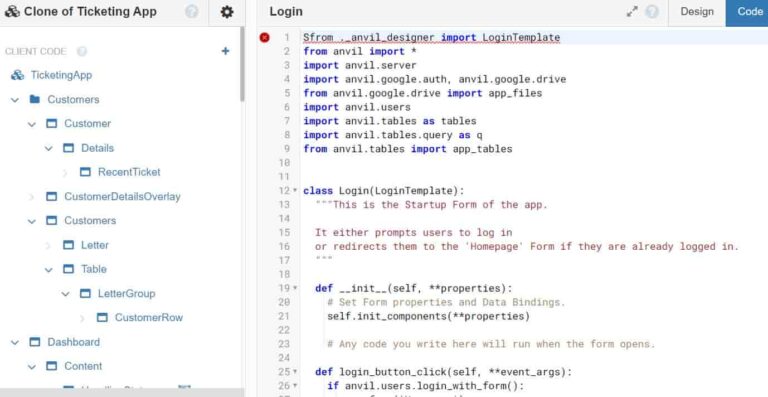Collapse the Table node
Screen dimensions: 768x397
pyautogui.click(x=48, y=270)
